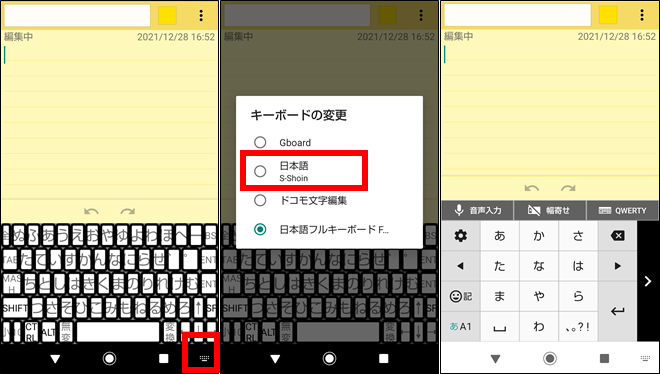Expand the side panel chevron beside S-Shoin keyboard

pos(648,281)
